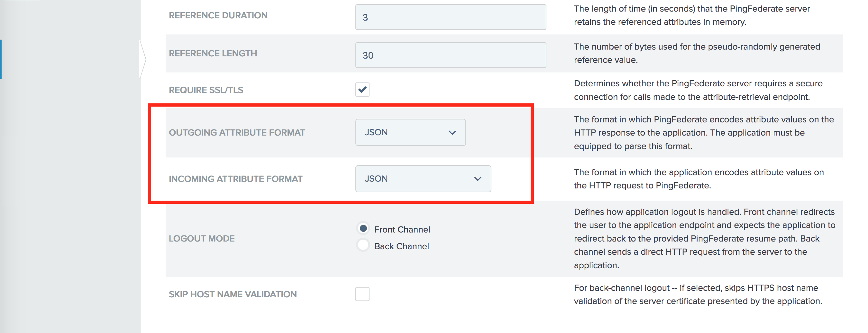
Task: Select the Back Channel radio button
Action: point(362,245)
